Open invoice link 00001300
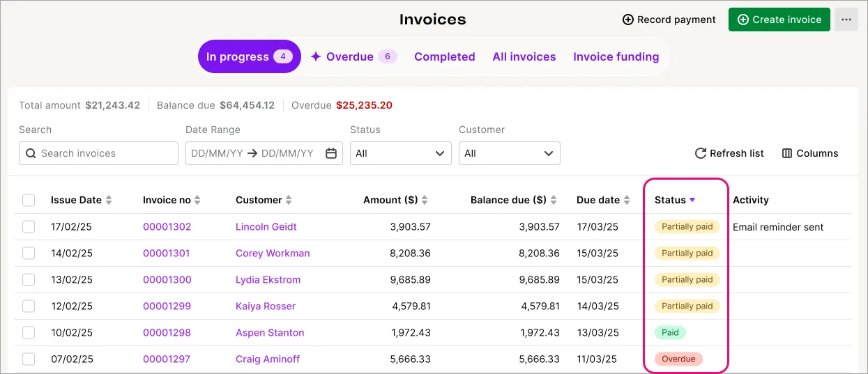868x374 pixels. click(167, 279)
